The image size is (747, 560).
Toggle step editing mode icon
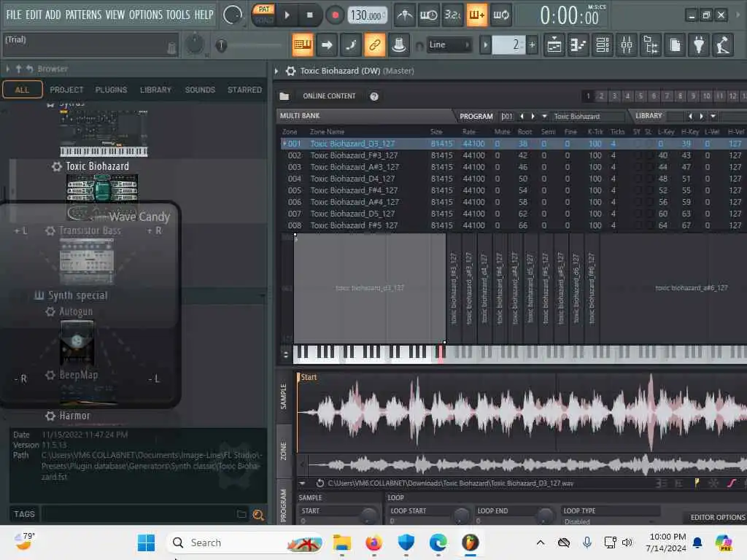click(x=351, y=45)
